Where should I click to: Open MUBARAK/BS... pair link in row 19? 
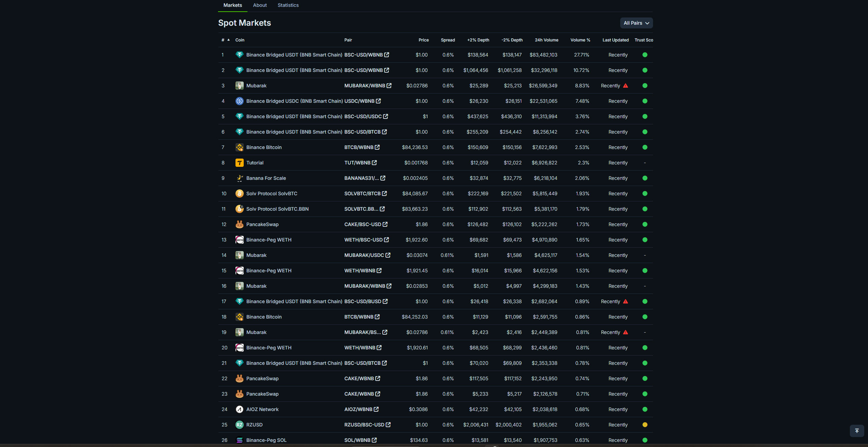(362, 332)
